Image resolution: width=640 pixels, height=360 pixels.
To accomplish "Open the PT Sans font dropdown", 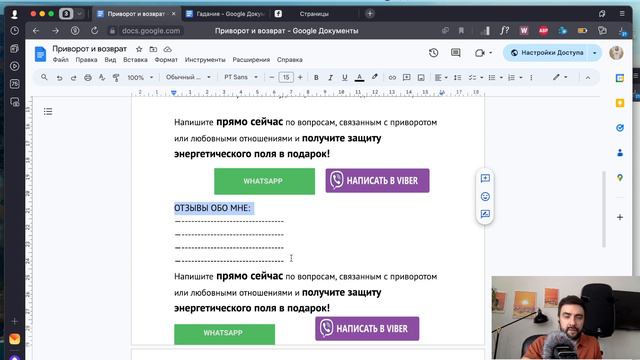I will pos(241,77).
